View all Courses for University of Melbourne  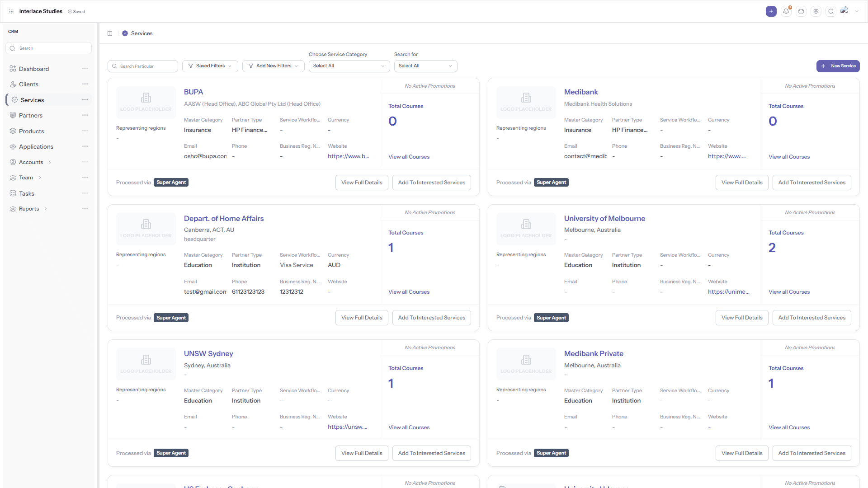[789, 292]
